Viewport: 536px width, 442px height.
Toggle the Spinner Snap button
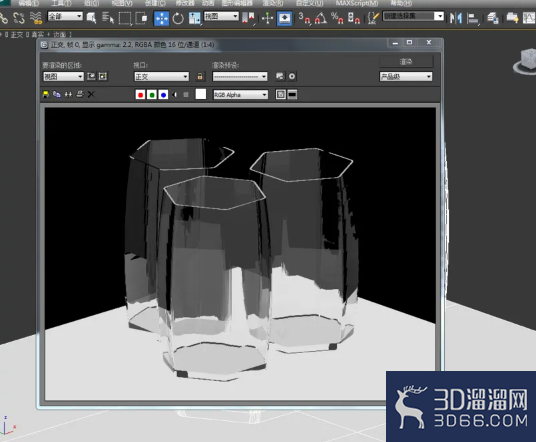[354, 18]
